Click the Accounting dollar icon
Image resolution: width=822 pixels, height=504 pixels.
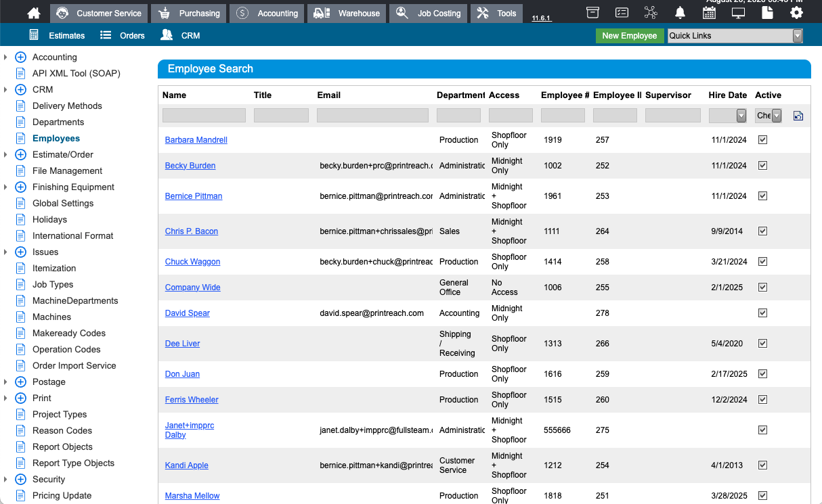click(x=243, y=13)
